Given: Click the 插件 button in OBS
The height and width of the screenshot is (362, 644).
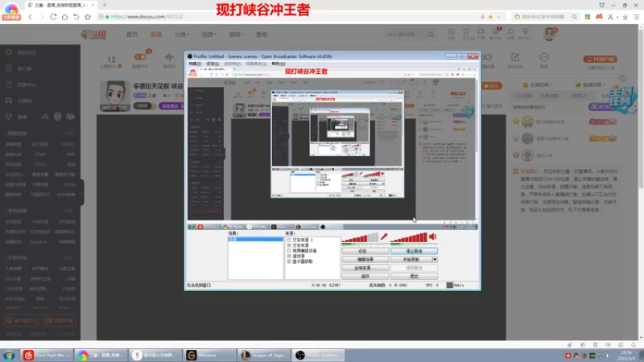Looking at the screenshot, I should click(x=365, y=276).
